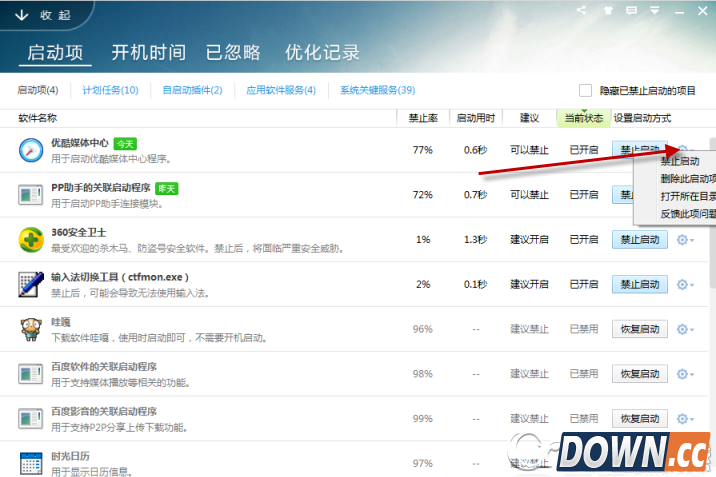716x477 pixels.
Task: Click the 哇嘎 character icon
Action: tap(30, 329)
